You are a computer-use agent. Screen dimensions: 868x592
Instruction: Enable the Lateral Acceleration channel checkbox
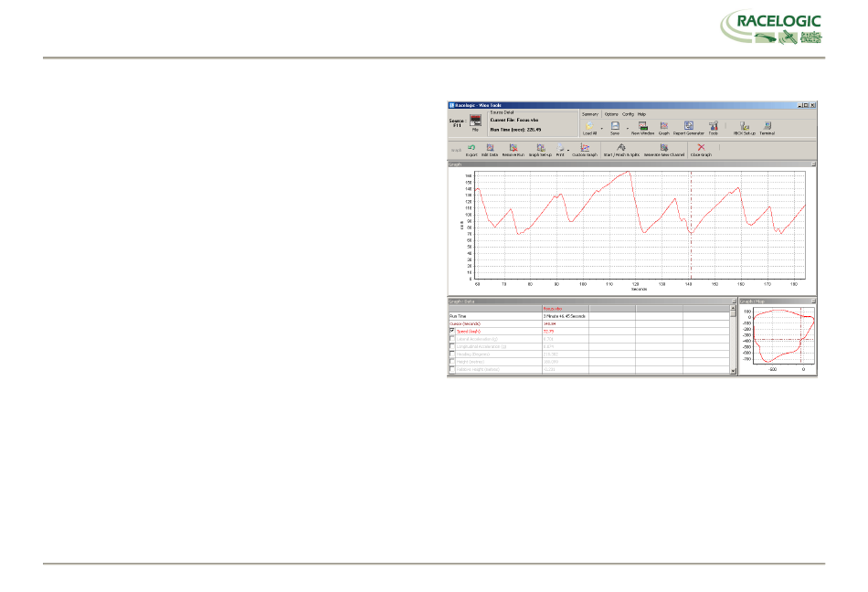tap(452, 339)
